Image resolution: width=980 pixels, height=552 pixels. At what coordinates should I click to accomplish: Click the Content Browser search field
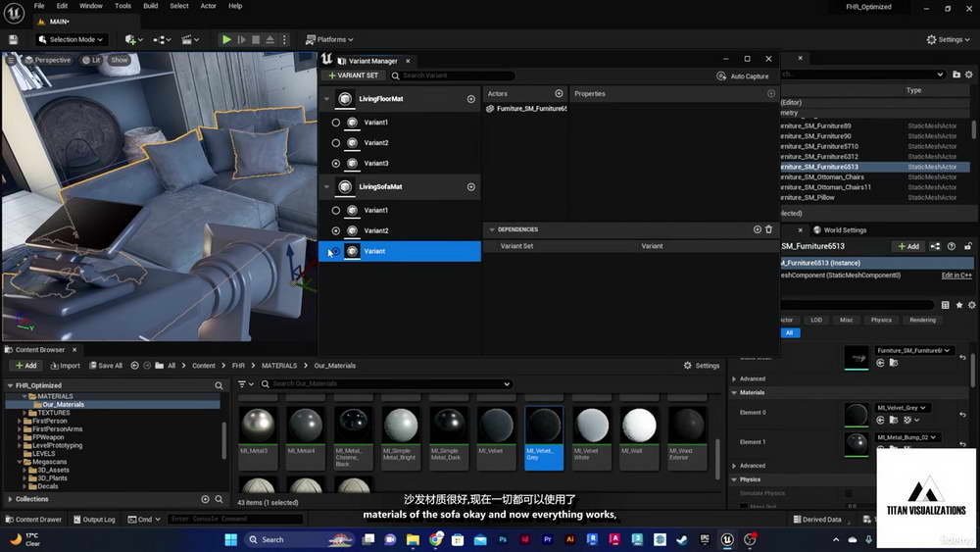pos(385,383)
